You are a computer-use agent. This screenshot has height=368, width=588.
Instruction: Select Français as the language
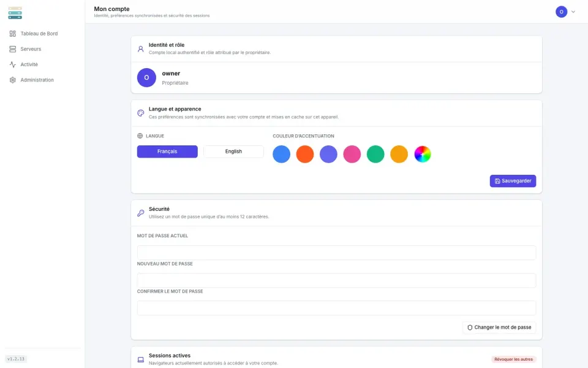pyautogui.click(x=167, y=151)
